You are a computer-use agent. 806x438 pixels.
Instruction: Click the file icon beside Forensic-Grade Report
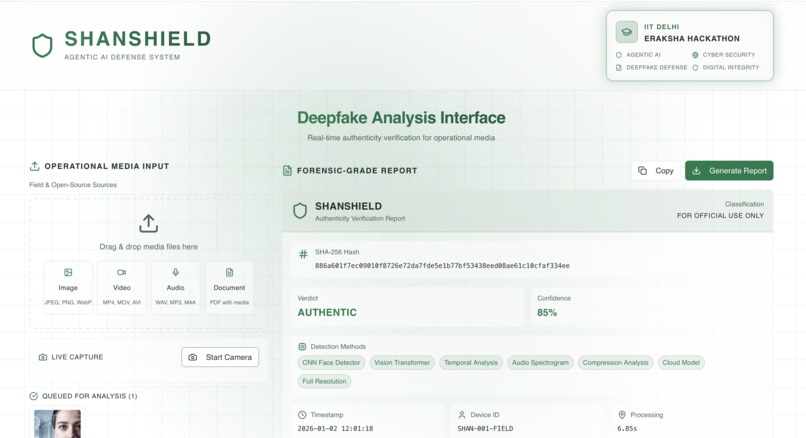[287, 170]
